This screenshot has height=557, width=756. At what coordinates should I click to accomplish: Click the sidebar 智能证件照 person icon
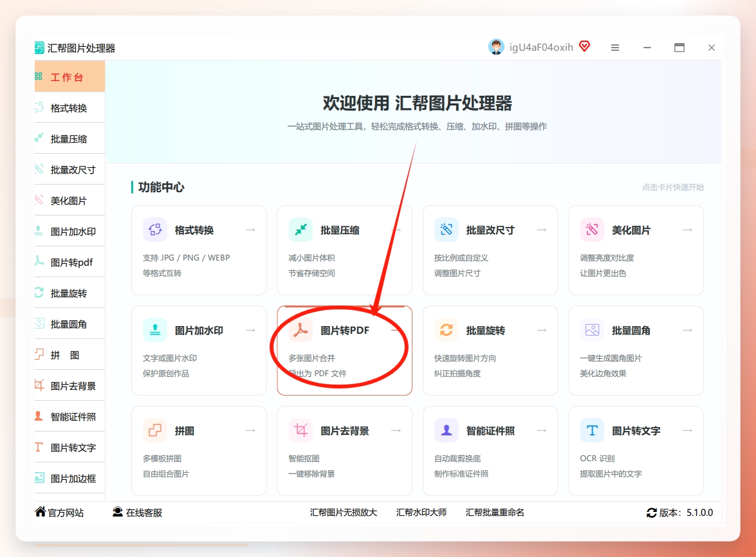[39, 416]
